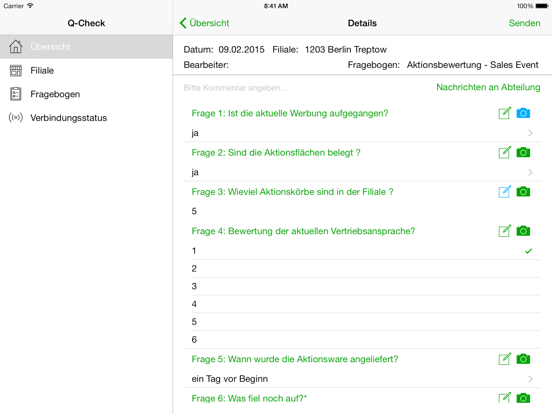Select the Fragebogen checklist icon
Image resolution: width=552 pixels, height=414 pixels.
click(16, 94)
